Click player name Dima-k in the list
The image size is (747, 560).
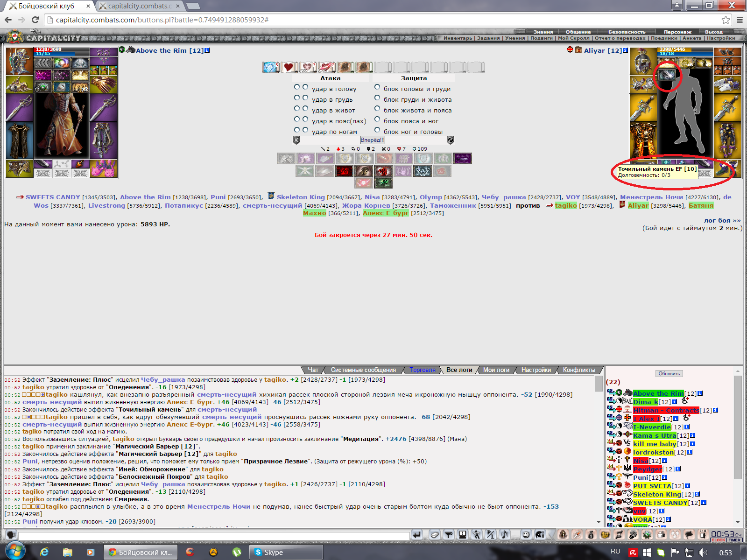646,402
